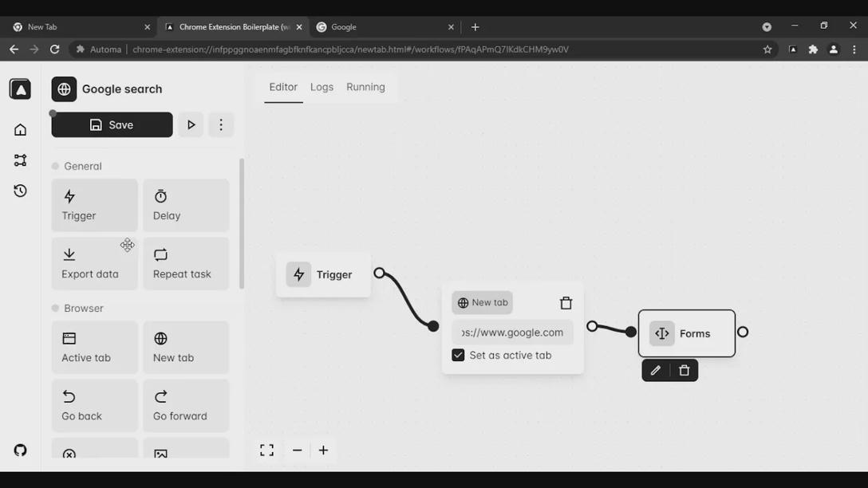868x488 pixels.
Task: Zoom in on the workflow canvas
Action: pyautogui.click(x=323, y=450)
